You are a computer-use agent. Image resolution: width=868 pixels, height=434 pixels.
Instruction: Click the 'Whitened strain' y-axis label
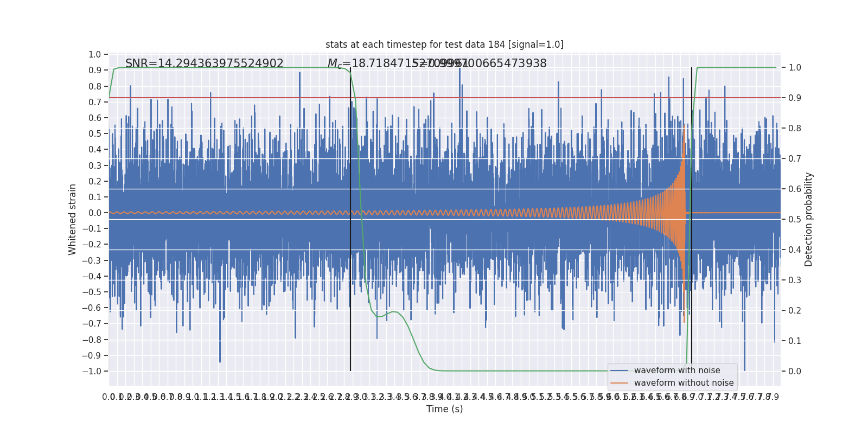pos(73,219)
